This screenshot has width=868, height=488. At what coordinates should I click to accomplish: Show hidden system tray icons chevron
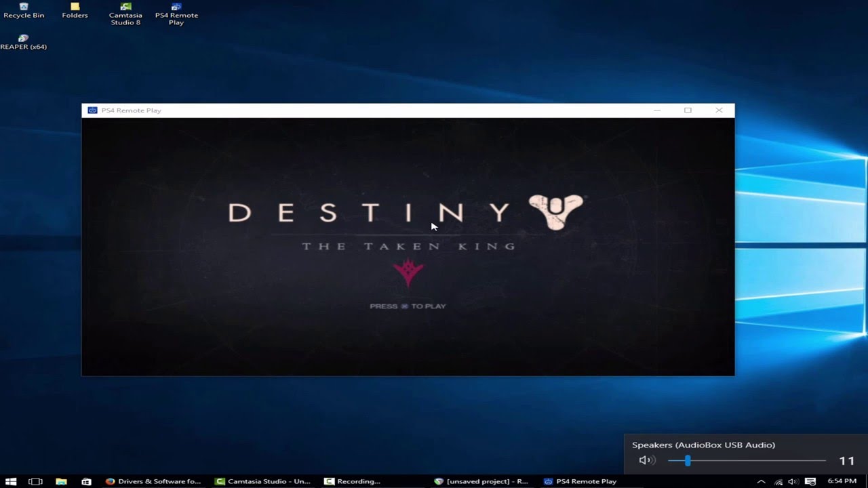tap(761, 481)
